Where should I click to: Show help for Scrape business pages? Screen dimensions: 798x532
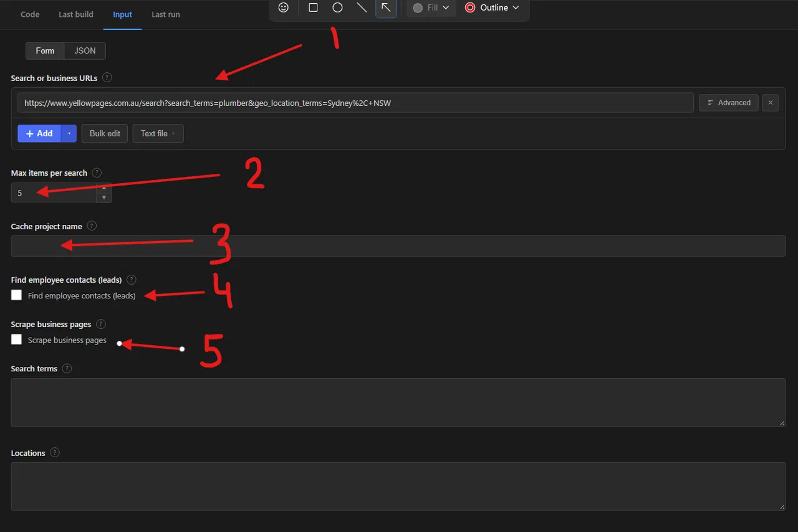(x=101, y=324)
